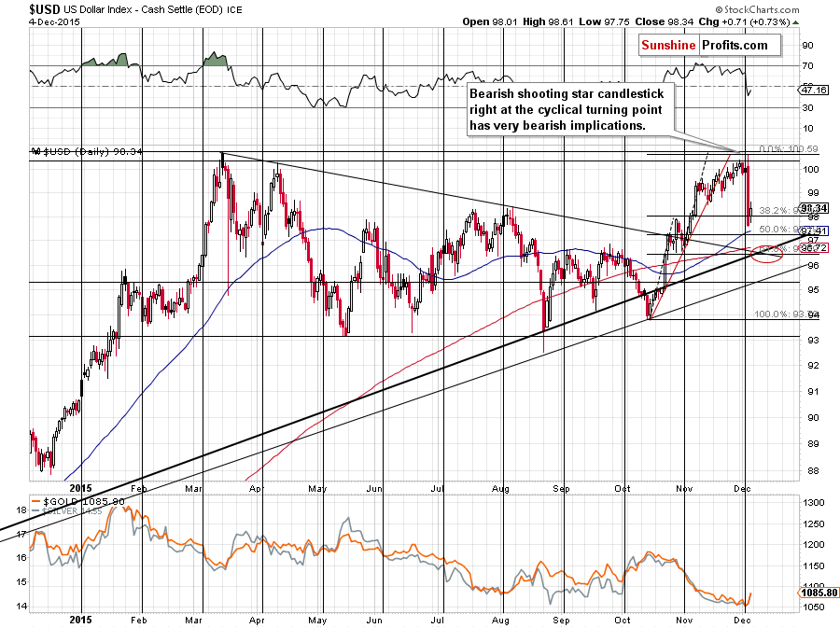Click the 70 overbought level on RSI axis
The width and height of the screenshot is (840, 628).
click(x=807, y=66)
